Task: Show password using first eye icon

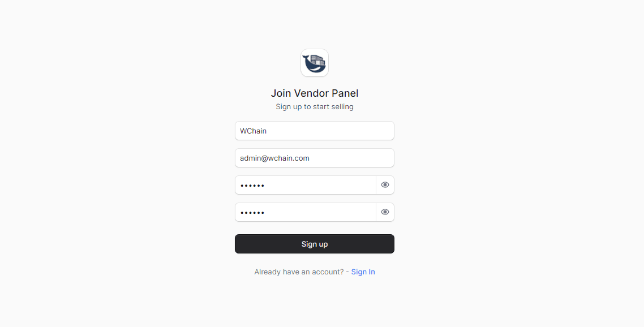Action: point(385,185)
